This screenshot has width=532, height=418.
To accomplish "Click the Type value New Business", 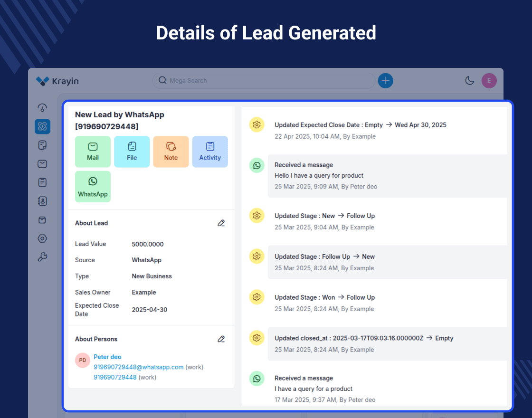I will point(152,276).
